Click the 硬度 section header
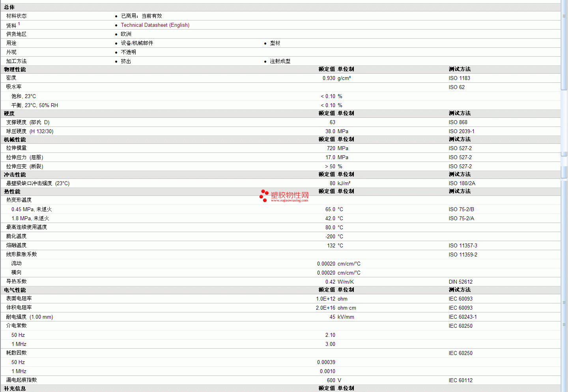Viewport: 568px width, 392px height. 9,113
